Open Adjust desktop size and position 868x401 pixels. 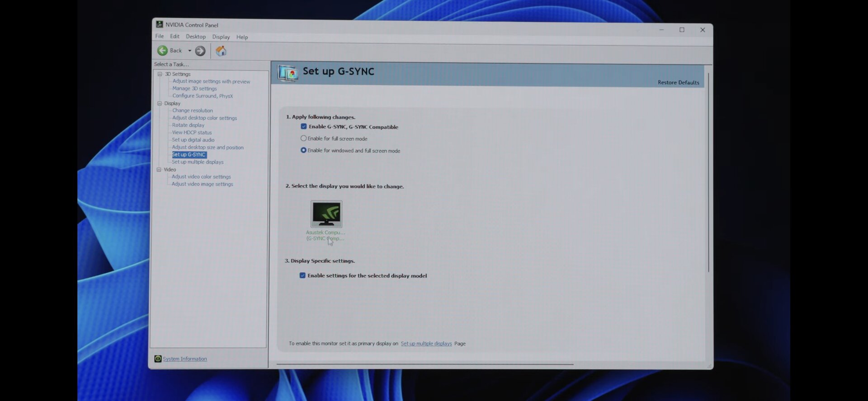[208, 147]
